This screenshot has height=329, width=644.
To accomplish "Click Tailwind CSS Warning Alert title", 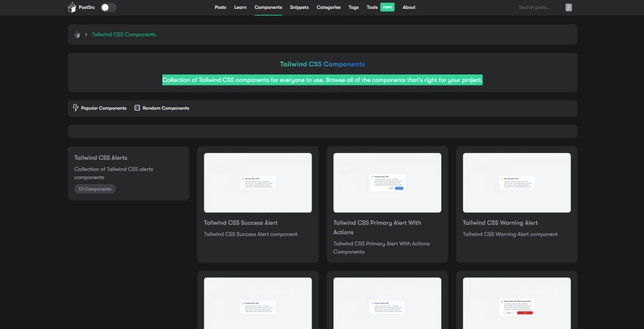I will pos(500,223).
